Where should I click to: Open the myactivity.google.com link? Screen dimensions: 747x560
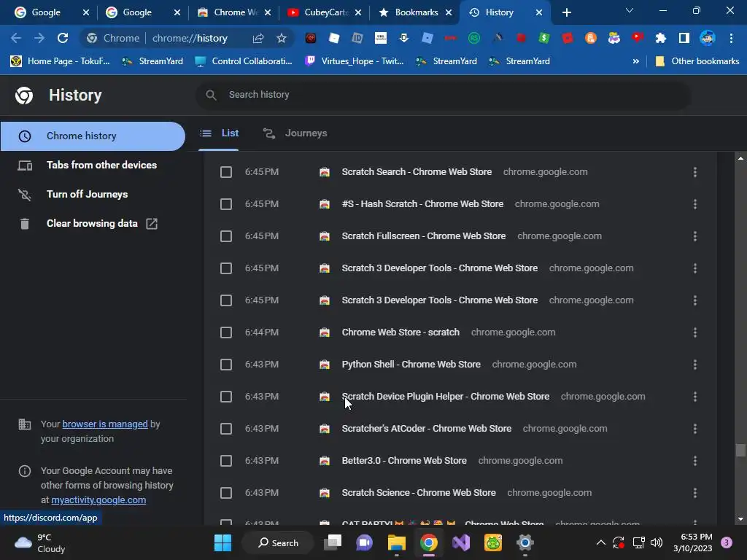(98, 500)
